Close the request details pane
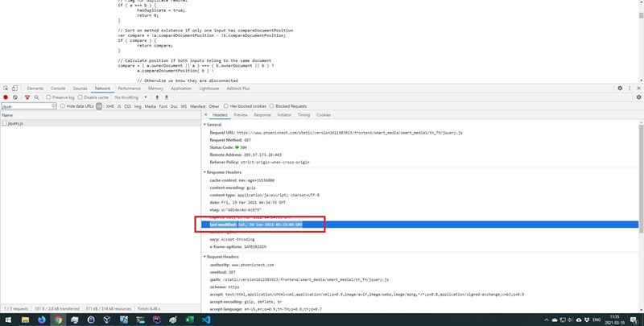 [x=206, y=115]
